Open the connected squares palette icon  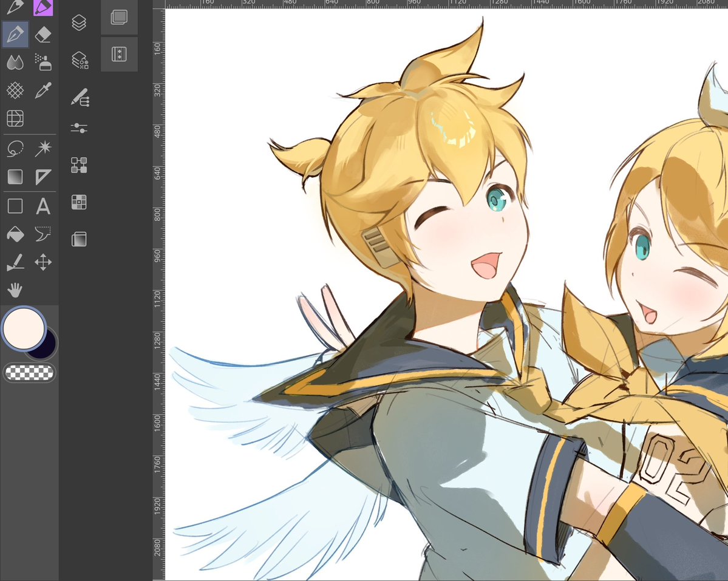[79, 165]
